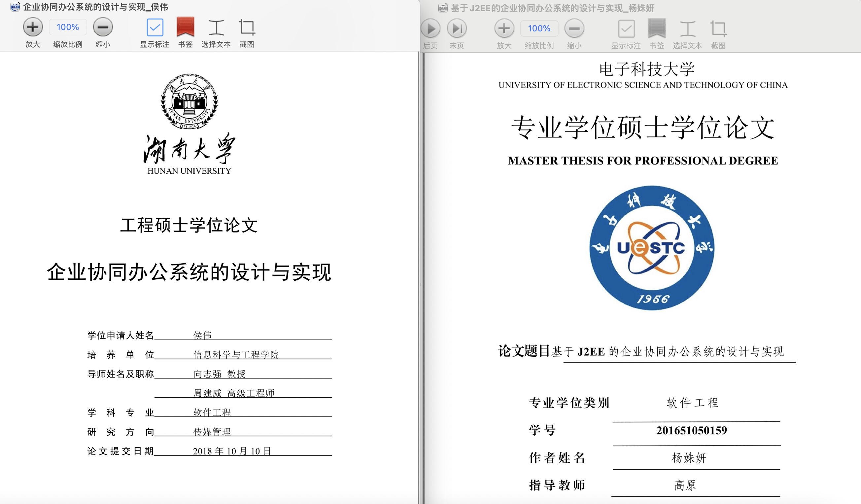Activate the screenshot crop (截图) tool in left window
The image size is (861, 504).
coord(247,28)
